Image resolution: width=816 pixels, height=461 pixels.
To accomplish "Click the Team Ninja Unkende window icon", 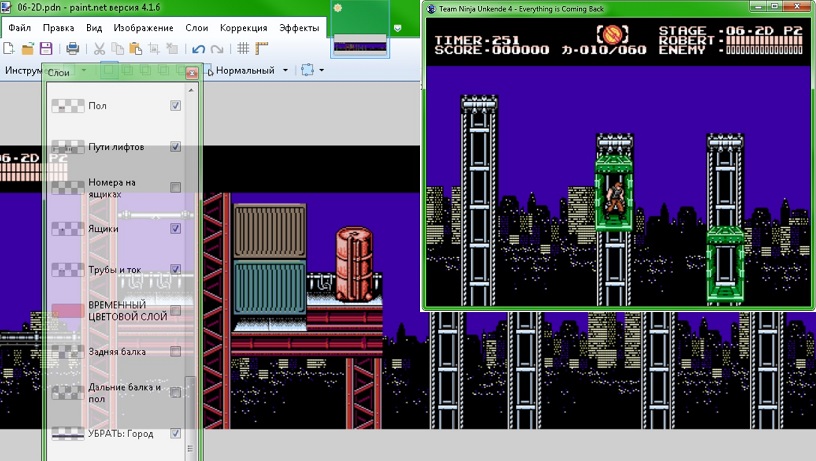I will (x=431, y=9).
